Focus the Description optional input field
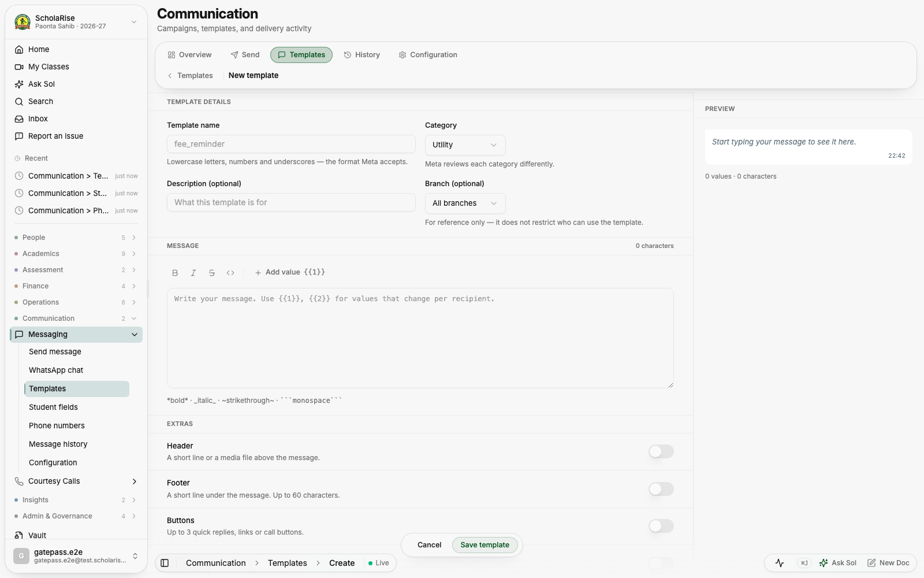Viewport: 924px width, 578px height. pyautogui.click(x=291, y=202)
